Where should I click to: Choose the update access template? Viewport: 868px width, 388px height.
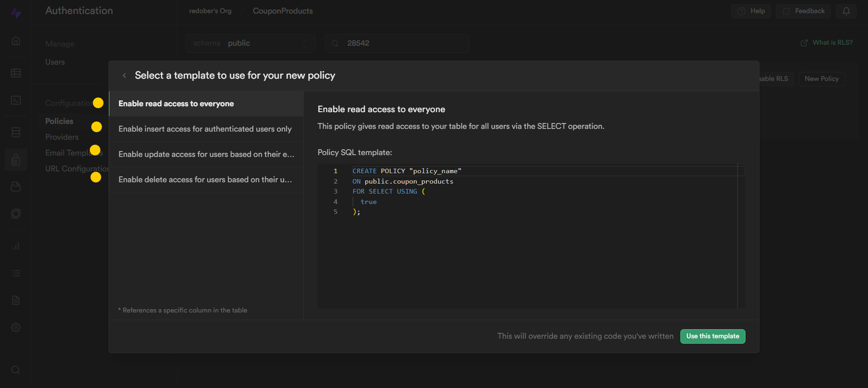[206, 155]
